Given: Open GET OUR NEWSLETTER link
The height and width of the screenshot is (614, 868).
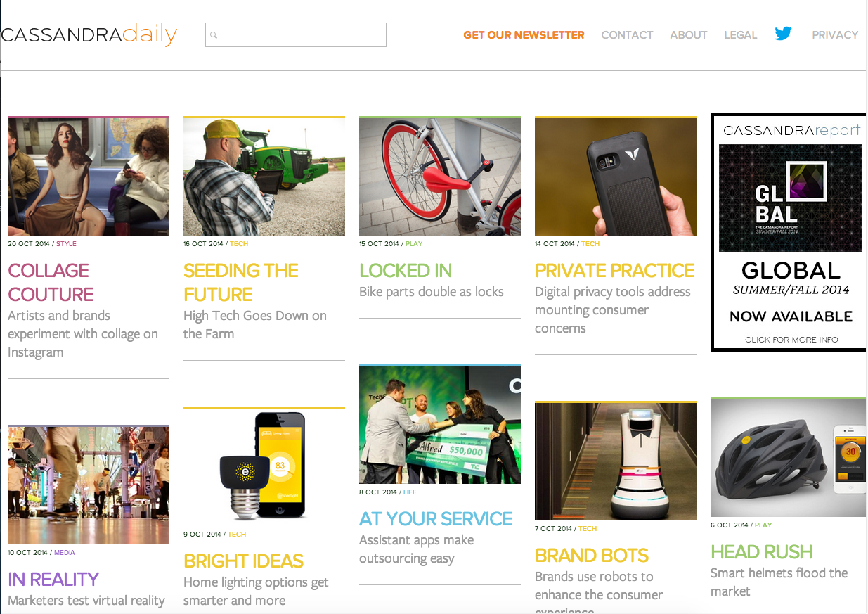Looking at the screenshot, I should [524, 34].
